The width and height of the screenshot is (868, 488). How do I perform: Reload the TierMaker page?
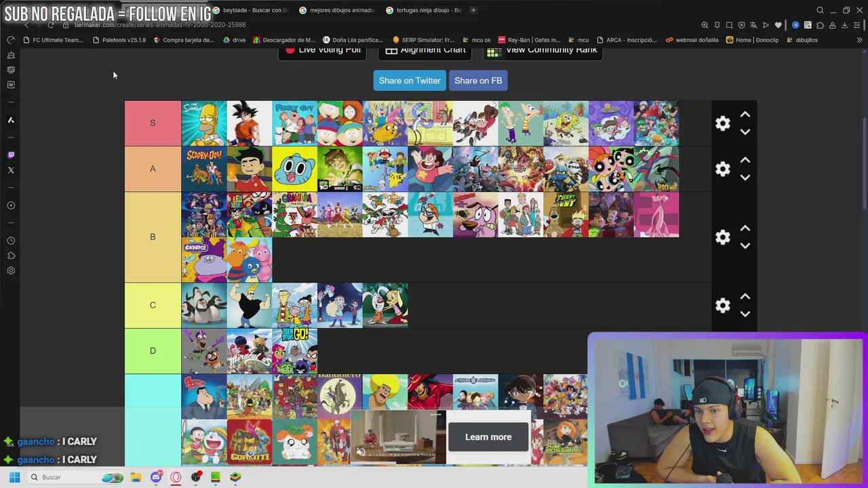point(51,25)
